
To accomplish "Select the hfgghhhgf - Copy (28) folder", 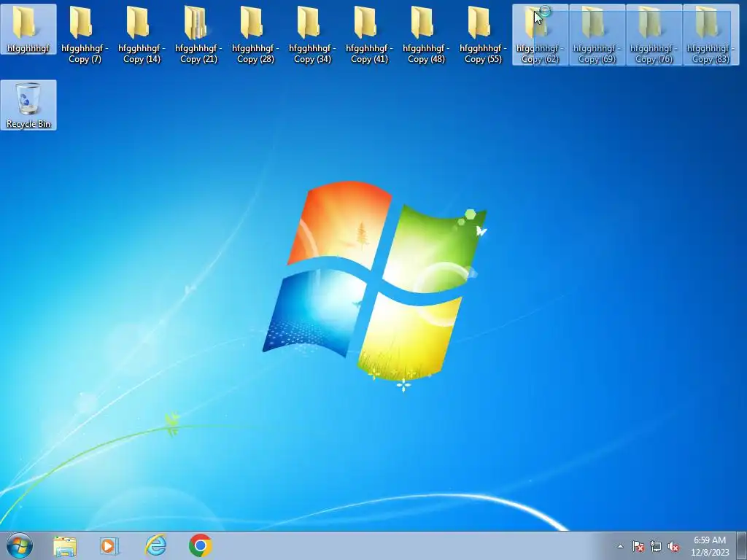I will [x=255, y=34].
